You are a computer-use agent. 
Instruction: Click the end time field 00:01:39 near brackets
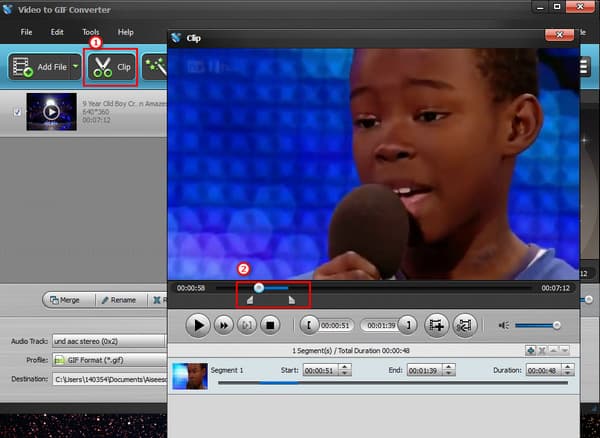(381, 326)
